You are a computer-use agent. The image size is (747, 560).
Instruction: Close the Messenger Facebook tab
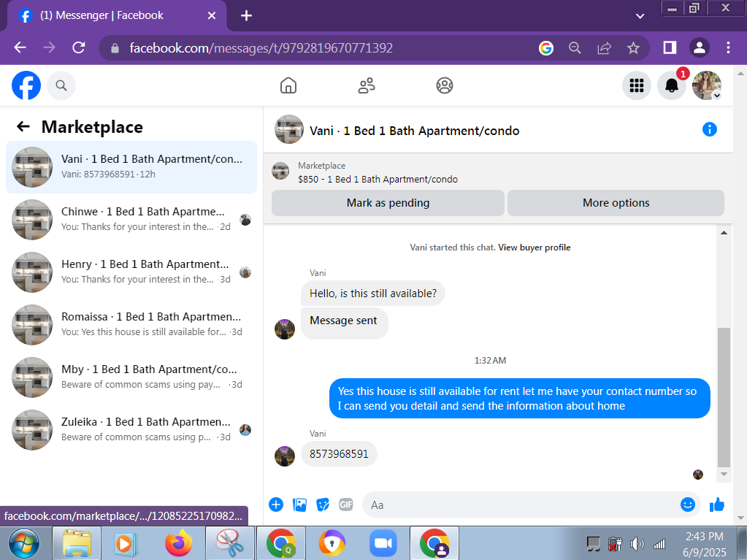212,16
